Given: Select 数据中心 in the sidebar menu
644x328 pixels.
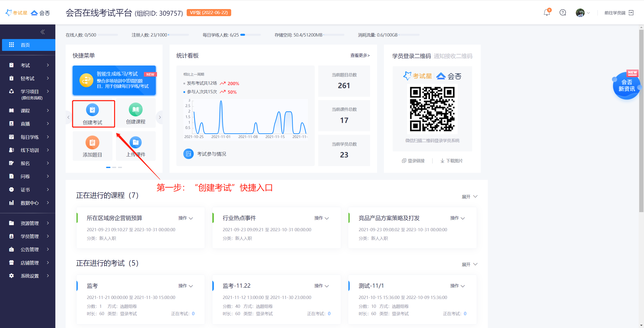Looking at the screenshot, I should tap(29, 203).
